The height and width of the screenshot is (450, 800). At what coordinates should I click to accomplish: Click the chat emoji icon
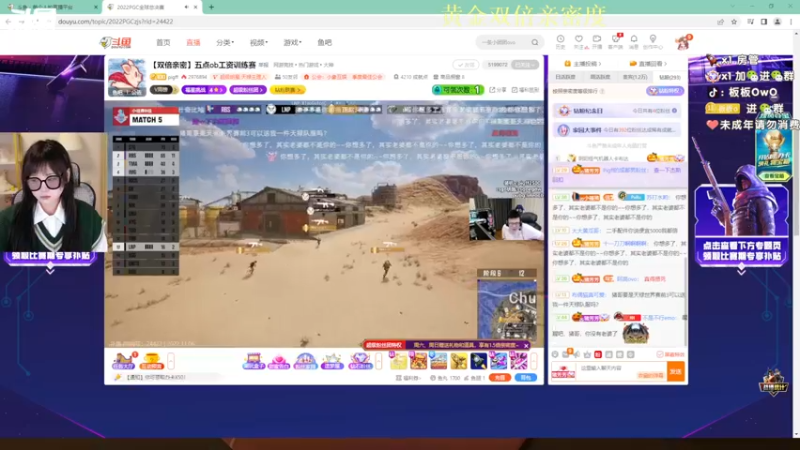555,354
